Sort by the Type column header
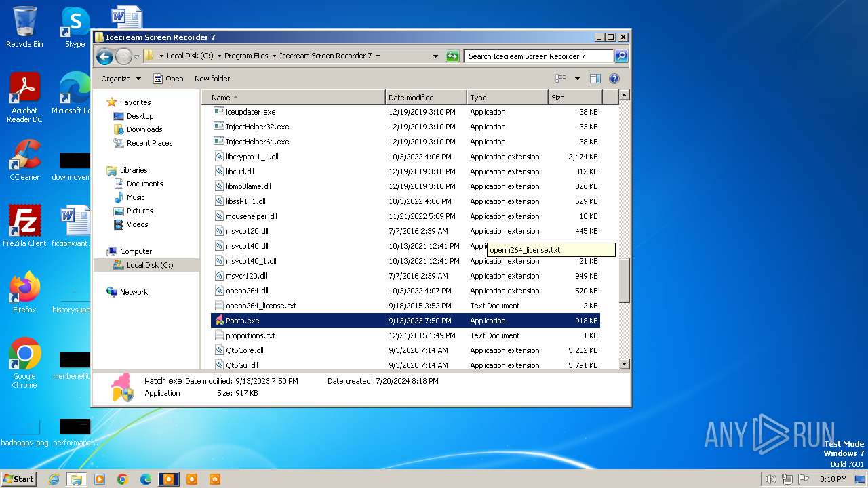This screenshot has height=488, width=868. pos(507,98)
